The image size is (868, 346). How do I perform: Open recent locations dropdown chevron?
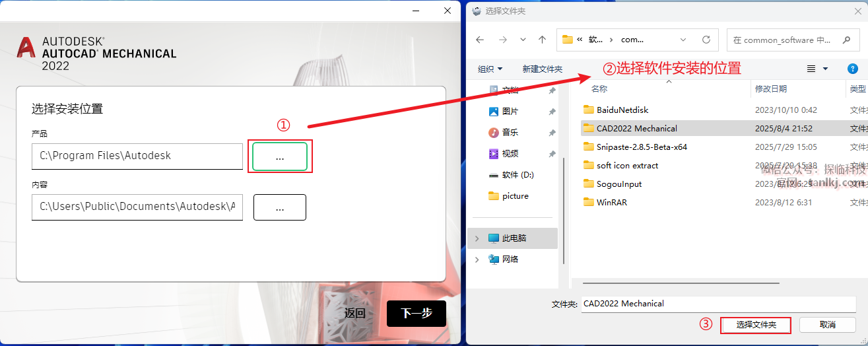[523, 40]
